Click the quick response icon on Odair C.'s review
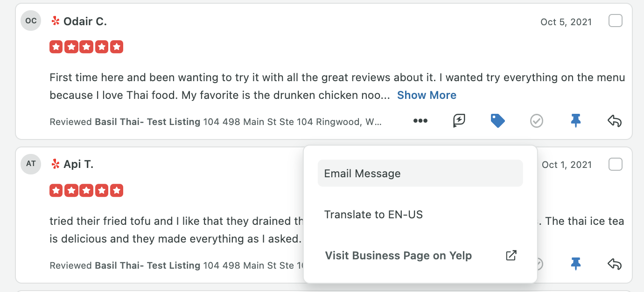The image size is (644, 292). 459,121
